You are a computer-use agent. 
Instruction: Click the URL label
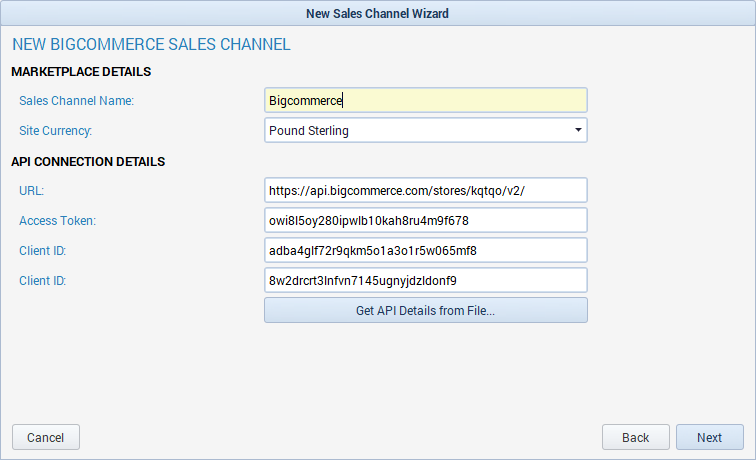tap(31, 191)
